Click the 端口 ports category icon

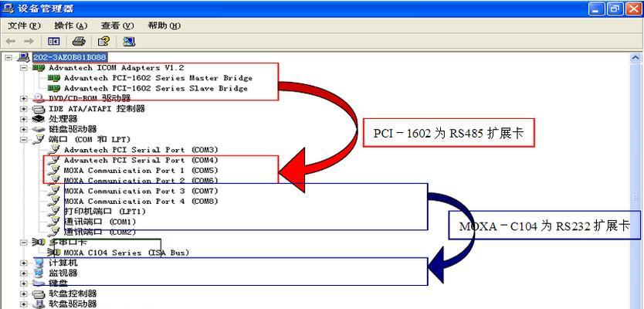coord(38,139)
